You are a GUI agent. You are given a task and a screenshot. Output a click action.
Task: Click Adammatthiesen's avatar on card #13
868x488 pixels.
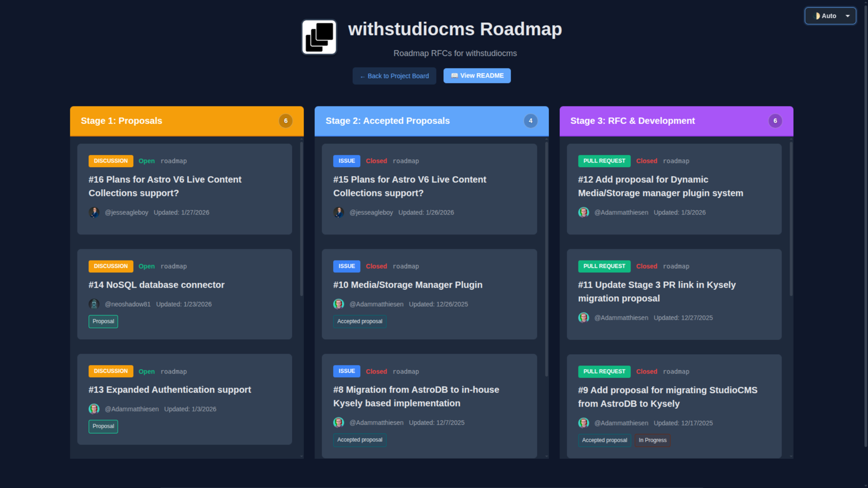click(x=94, y=409)
